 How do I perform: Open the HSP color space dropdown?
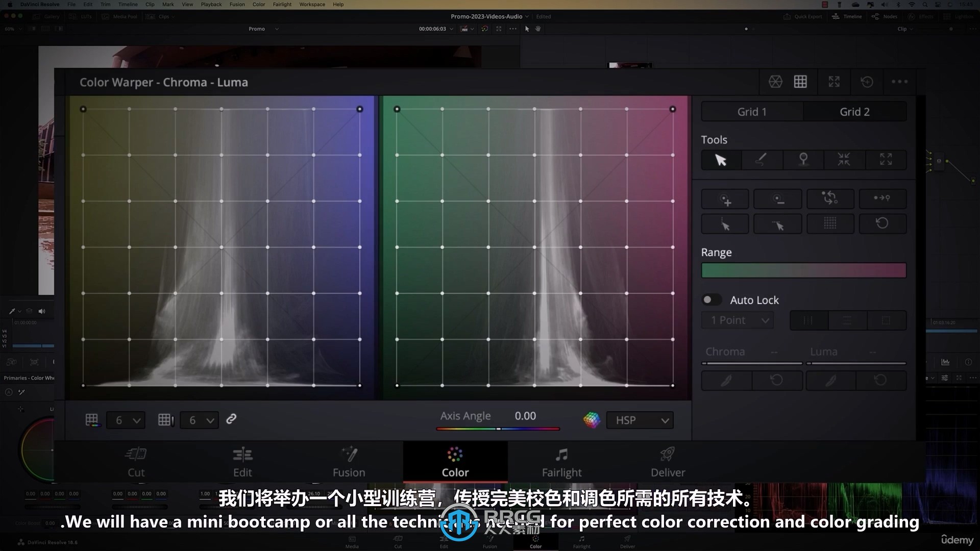[640, 420]
